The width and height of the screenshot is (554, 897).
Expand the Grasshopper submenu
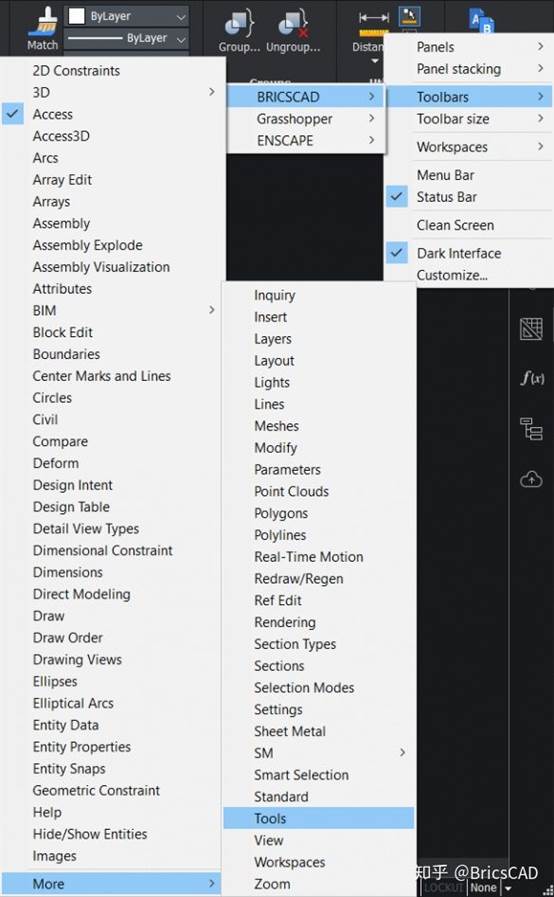pyautogui.click(x=307, y=119)
